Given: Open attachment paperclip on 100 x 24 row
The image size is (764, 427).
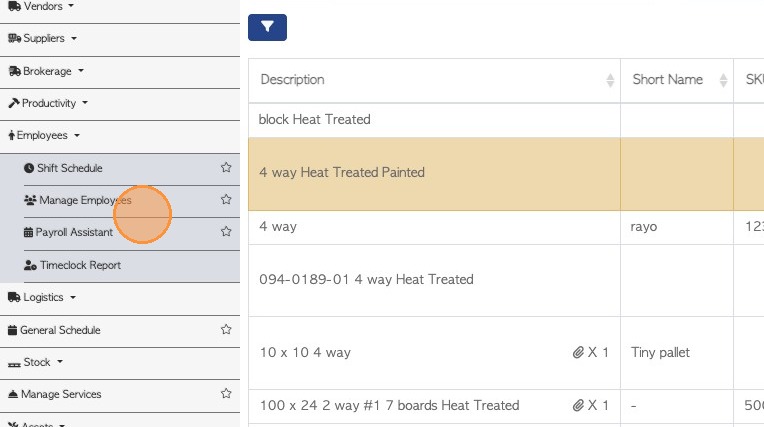Looking at the screenshot, I should (578, 405).
